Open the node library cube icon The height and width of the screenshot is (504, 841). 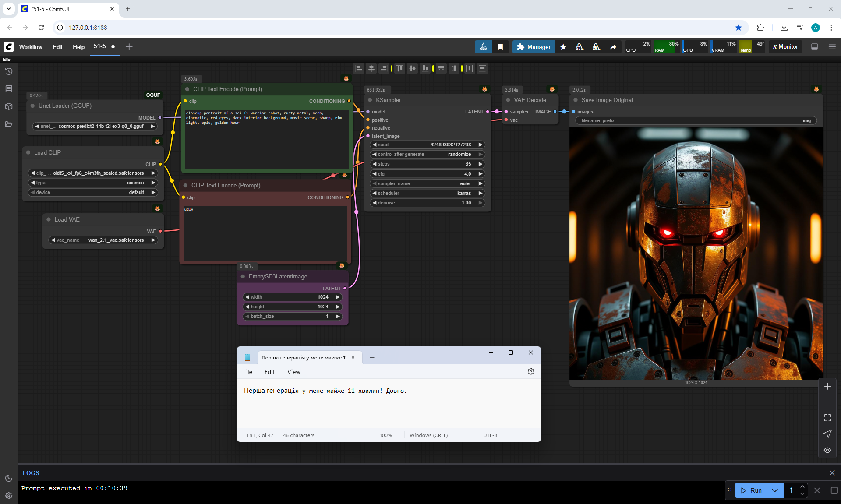[8, 106]
